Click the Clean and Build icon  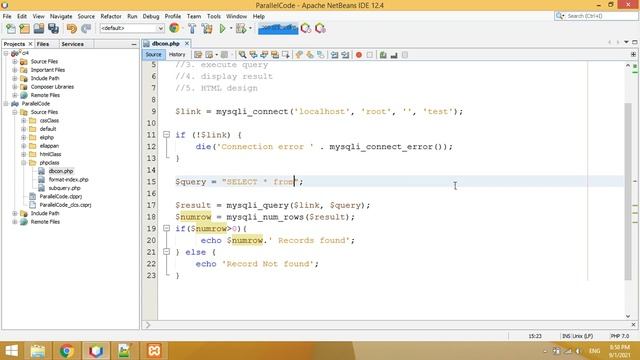[207, 28]
